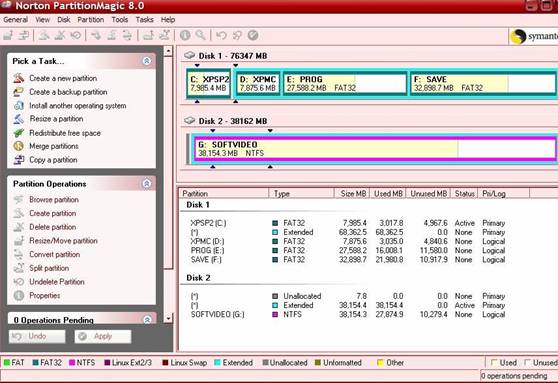Viewport: 558px width, 383px height.
Task: Click the sidebar scrollbar up arrow
Action: click(x=168, y=51)
